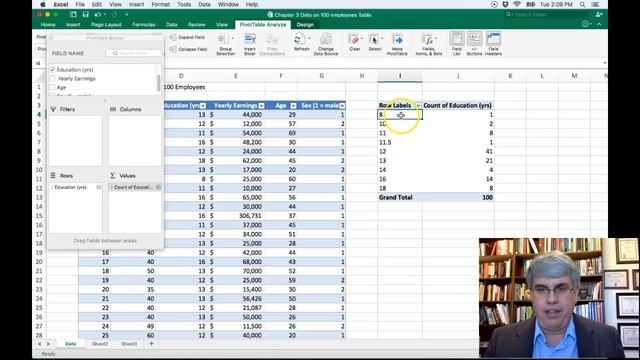
Task: Click the previous sheet navigation arrow
Action: [x=40, y=344]
